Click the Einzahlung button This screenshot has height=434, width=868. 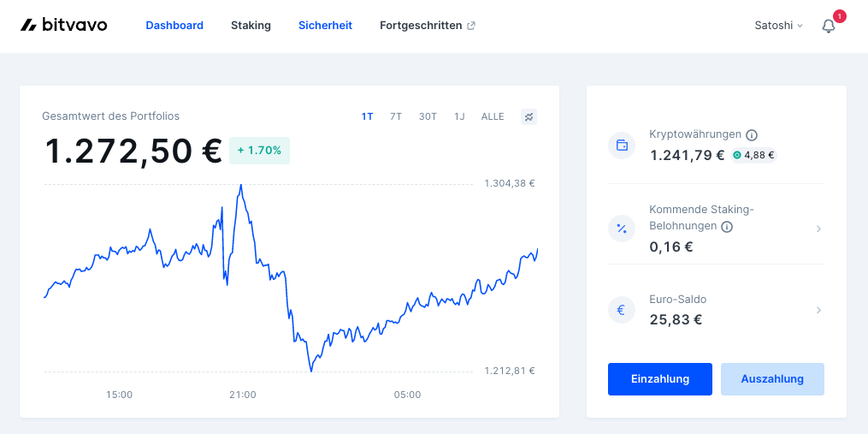660,379
